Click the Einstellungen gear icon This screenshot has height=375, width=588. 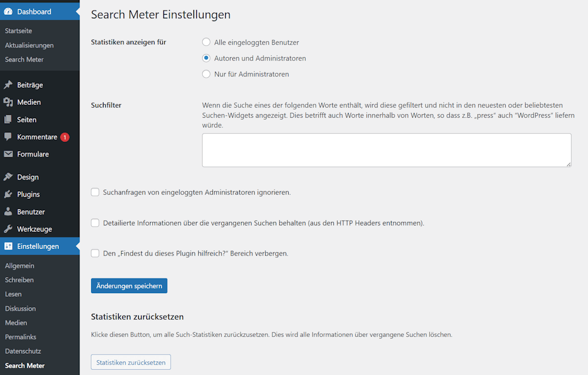[x=7, y=246]
